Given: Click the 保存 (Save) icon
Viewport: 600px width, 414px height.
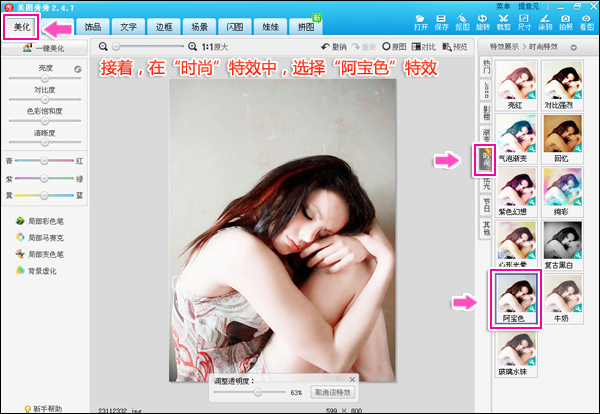Looking at the screenshot, I should [x=440, y=22].
